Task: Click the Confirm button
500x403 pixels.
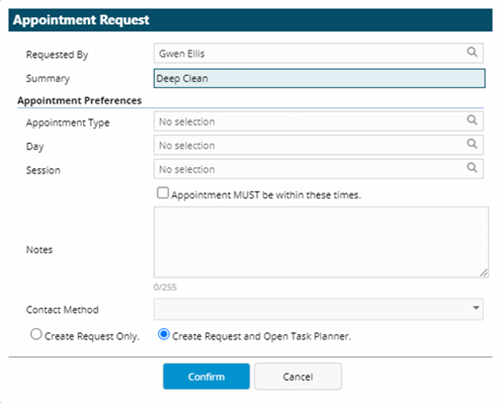Action: point(206,376)
